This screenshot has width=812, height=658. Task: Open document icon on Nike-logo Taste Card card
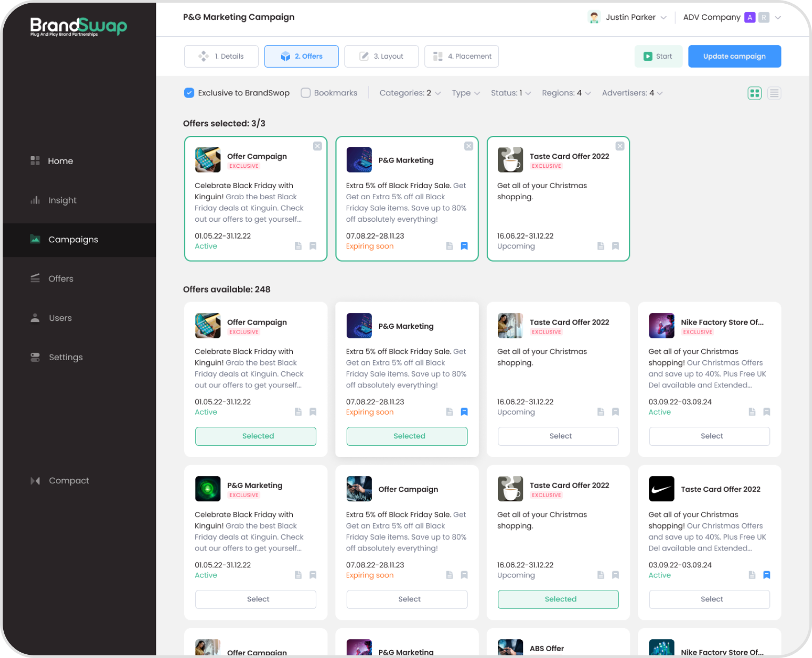pyautogui.click(x=752, y=575)
